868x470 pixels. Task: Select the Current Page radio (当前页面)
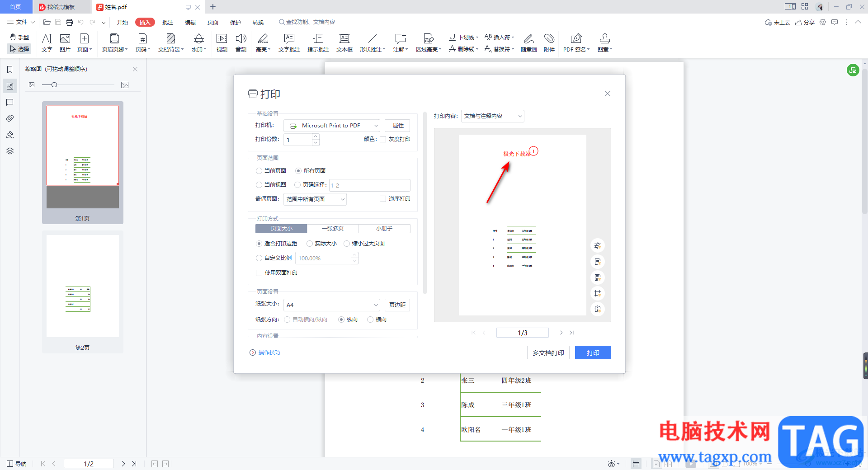point(259,171)
